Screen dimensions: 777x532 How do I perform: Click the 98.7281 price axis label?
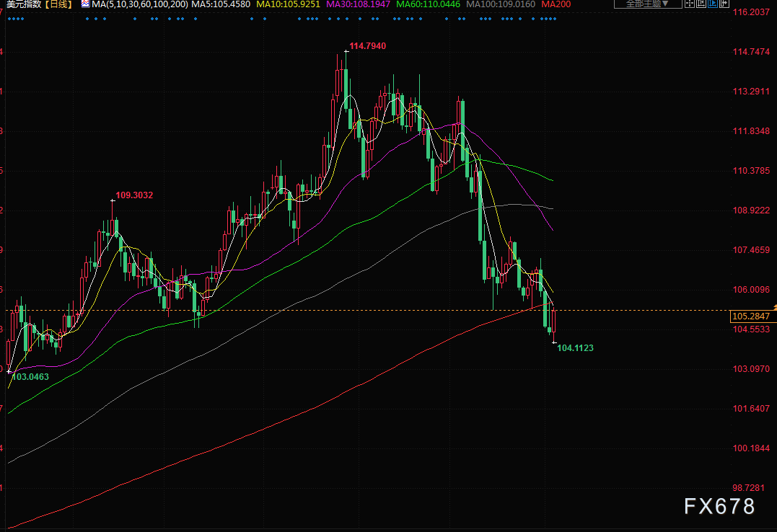[x=749, y=487]
